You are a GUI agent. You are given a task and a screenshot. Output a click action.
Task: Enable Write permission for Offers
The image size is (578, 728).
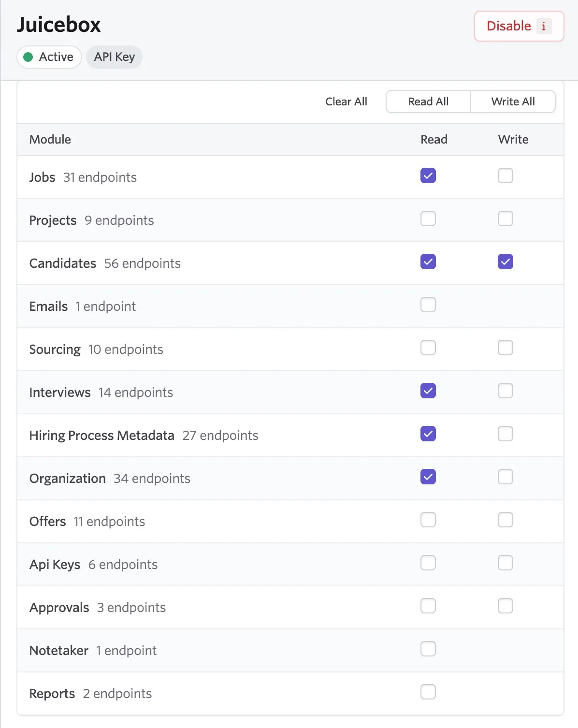coord(506,520)
